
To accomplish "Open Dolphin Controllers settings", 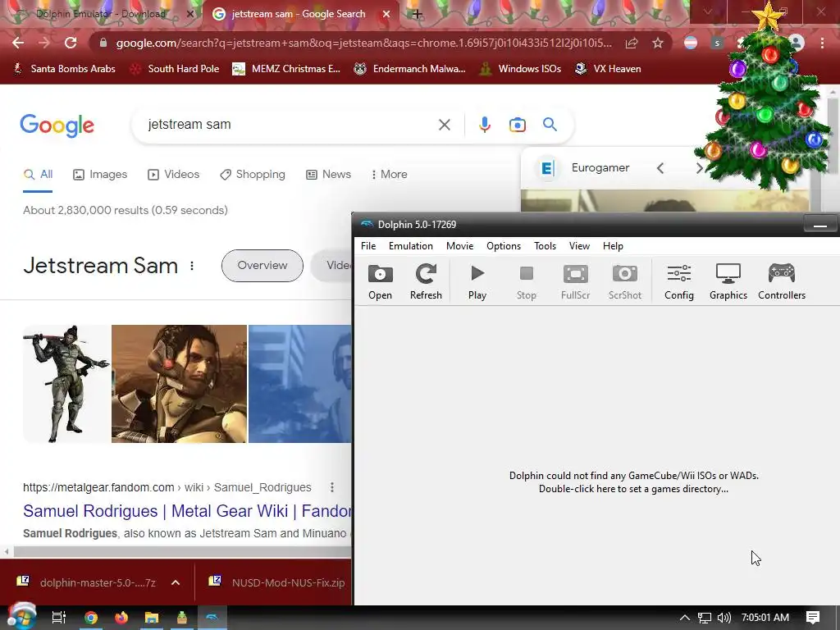I will click(x=782, y=282).
